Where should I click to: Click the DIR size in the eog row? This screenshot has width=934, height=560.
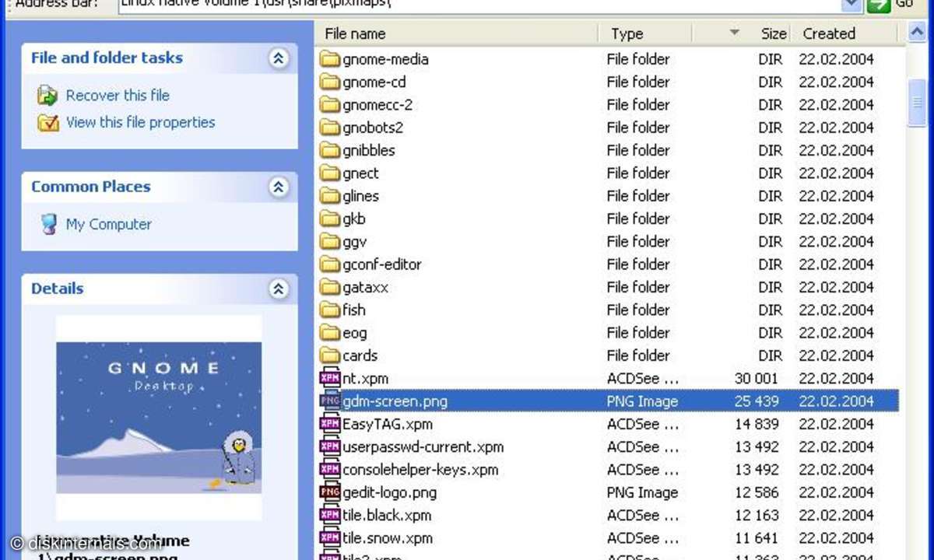[x=771, y=333]
